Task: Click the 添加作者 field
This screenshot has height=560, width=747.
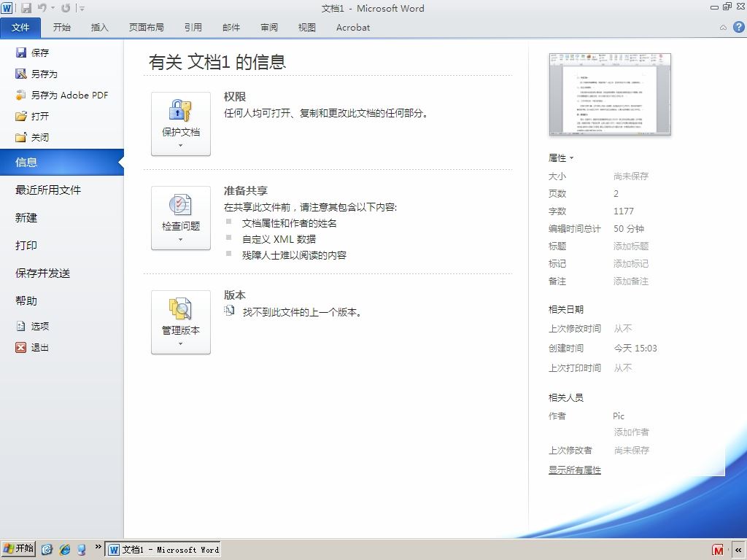Action: 631,432
